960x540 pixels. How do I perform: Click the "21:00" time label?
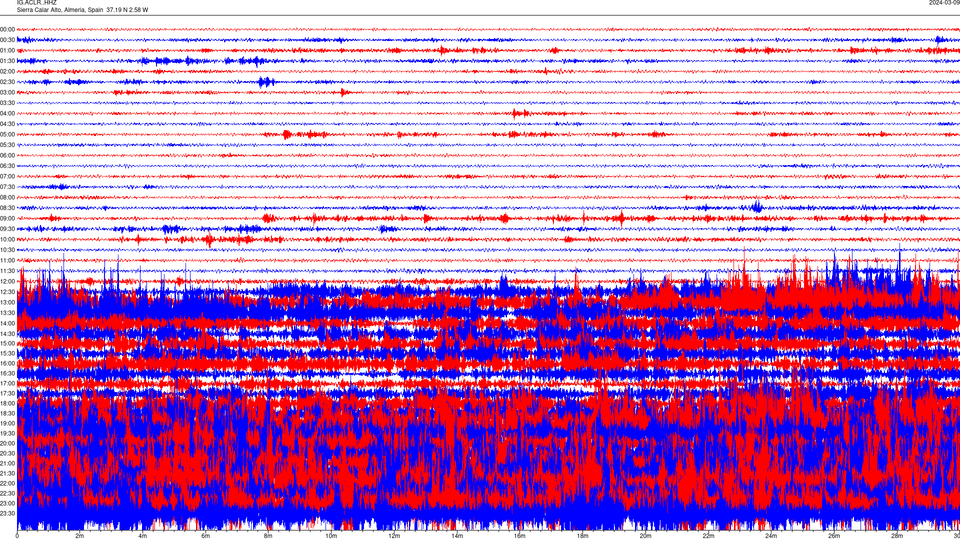click(7, 463)
